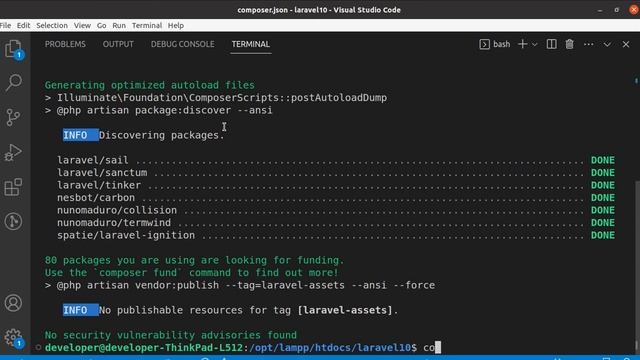Kill the terminal with trash icon
640x360 pixels.
pos(569,44)
